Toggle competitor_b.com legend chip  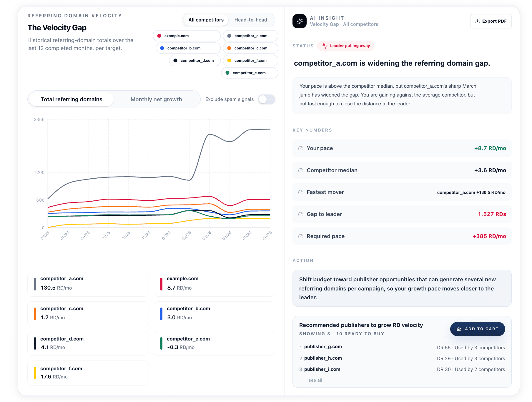coord(188,48)
